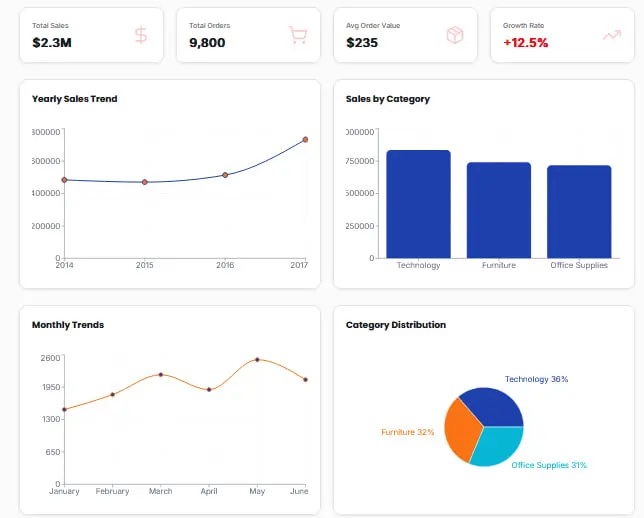
Task: Select the $235 average order value
Action: [362, 42]
